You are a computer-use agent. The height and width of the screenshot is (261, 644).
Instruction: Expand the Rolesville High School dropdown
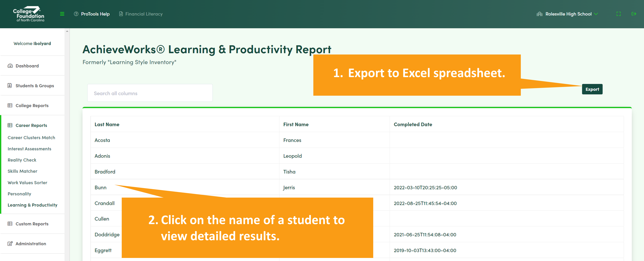[x=572, y=14]
